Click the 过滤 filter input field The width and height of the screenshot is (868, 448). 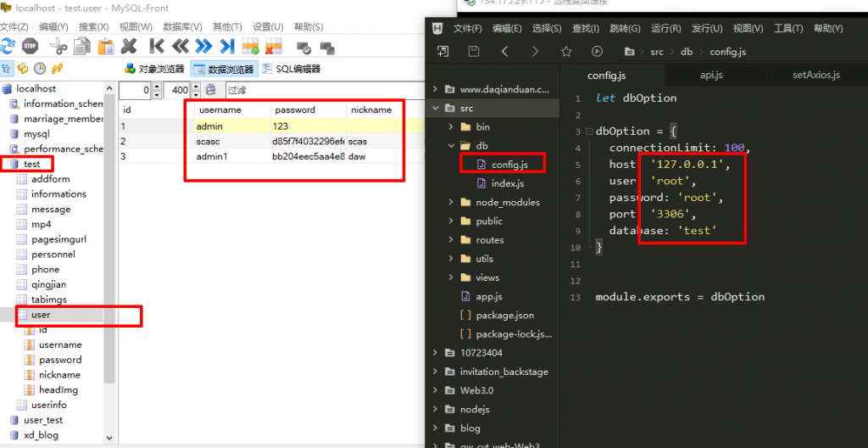(322, 90)
